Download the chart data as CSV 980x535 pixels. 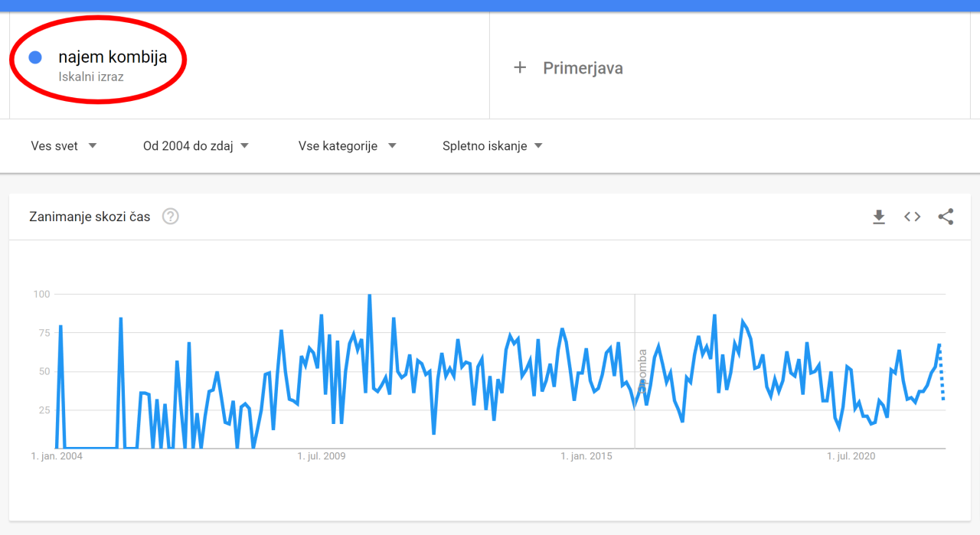coord(879,217)
